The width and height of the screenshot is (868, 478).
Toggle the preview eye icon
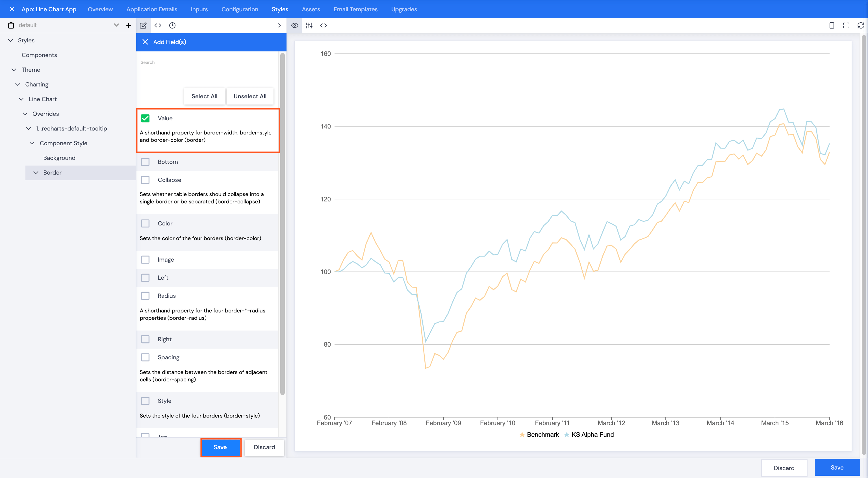coord(294,25)
